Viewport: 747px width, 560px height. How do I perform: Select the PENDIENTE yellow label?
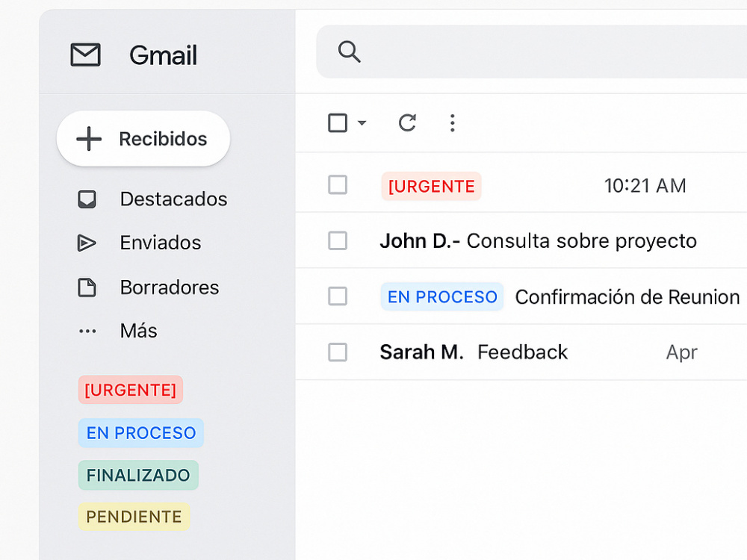point(134,517)
